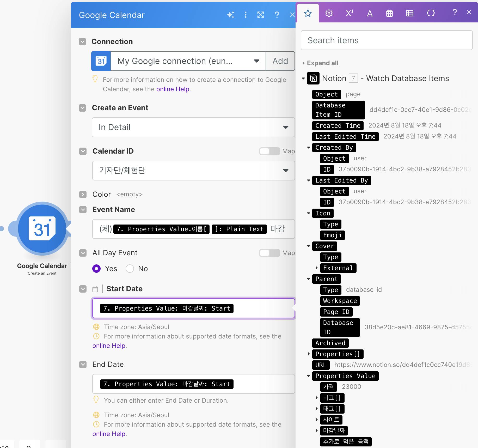Collapse the Created By node
Image resolution: width=478 pixels, height=448 pixels.
pos(309,148)
